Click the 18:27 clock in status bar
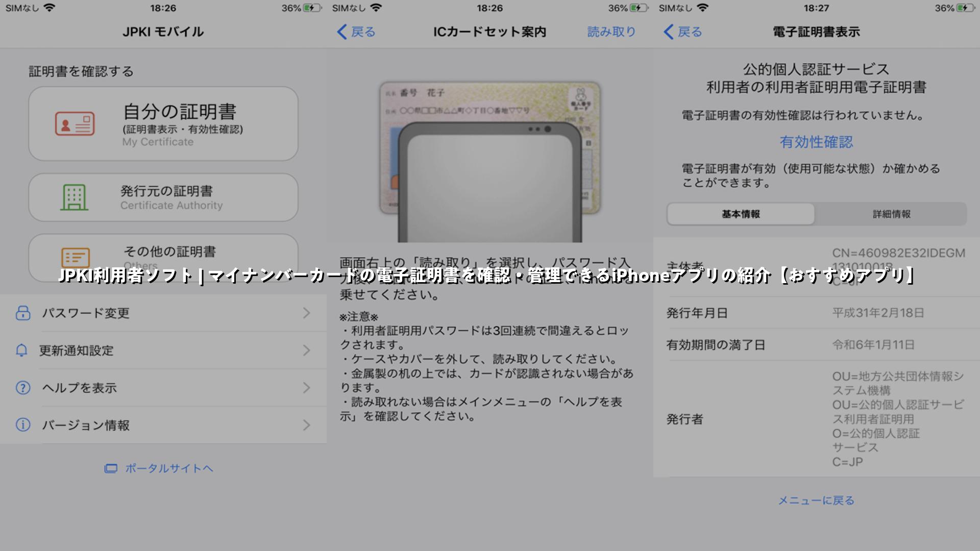The height and width of the screenshot is (551, 980). pos(816,8)
